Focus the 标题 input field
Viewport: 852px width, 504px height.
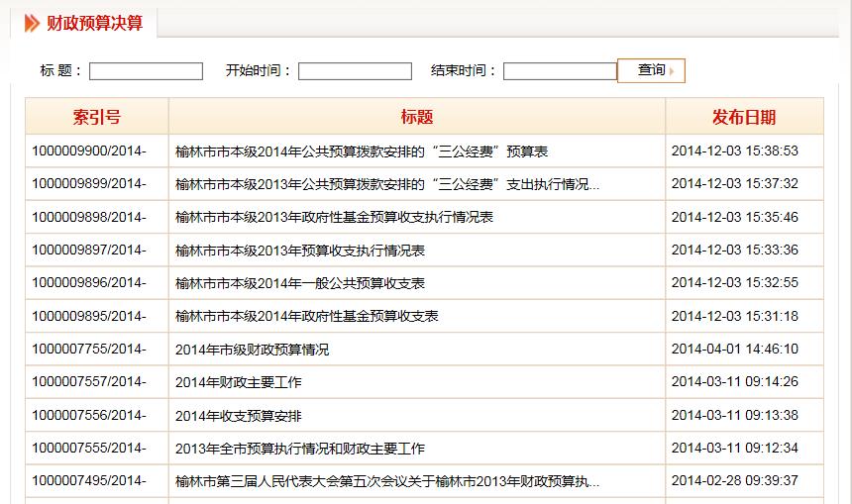point(147,71)
